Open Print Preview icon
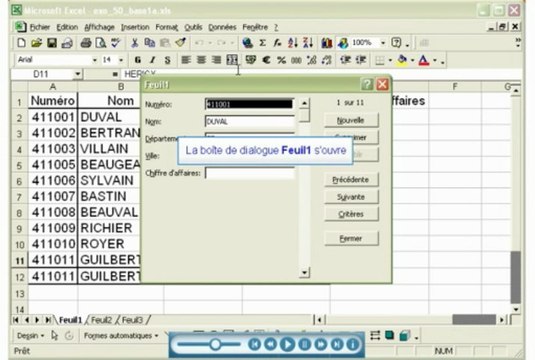Image resolution: width=535 pixels, height=360 pixels. pyautogui.click(x=101, y=43)
